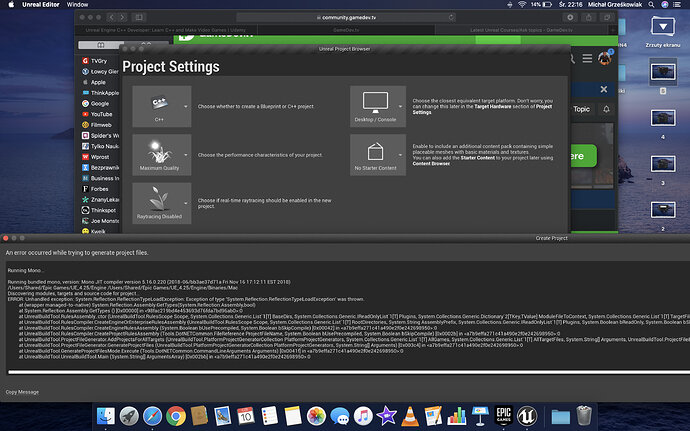This screenshot has height=431, width=690.
Task: Click Copy Message in Create Project dialog
Action: pyautogui.click(x=22, y=392)
